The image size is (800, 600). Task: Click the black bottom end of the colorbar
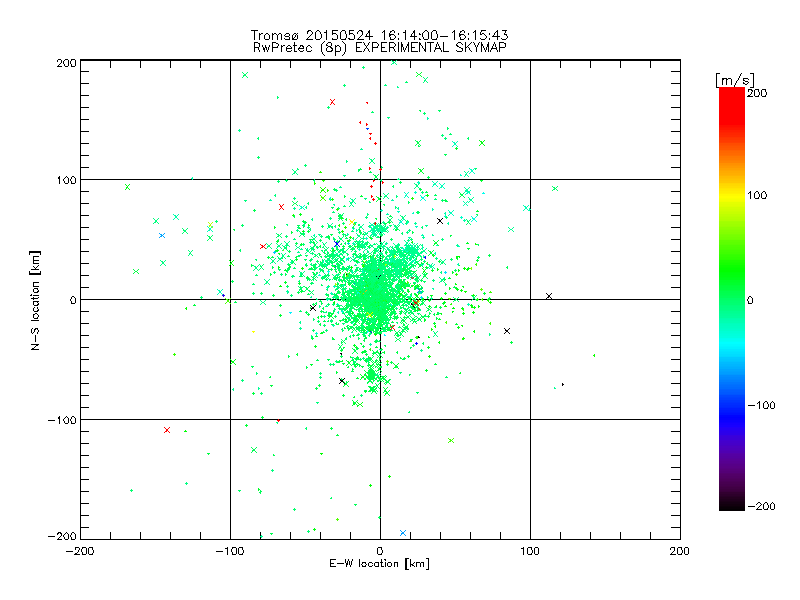732,505
